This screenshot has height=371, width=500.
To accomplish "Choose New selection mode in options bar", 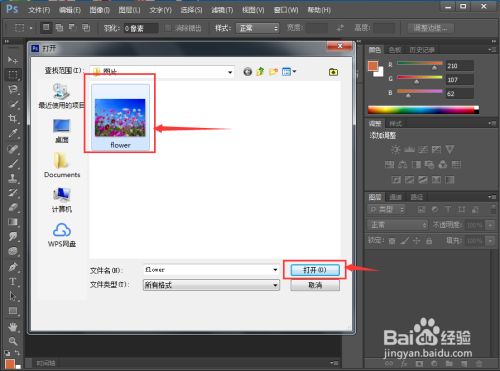I will point(46,28).
